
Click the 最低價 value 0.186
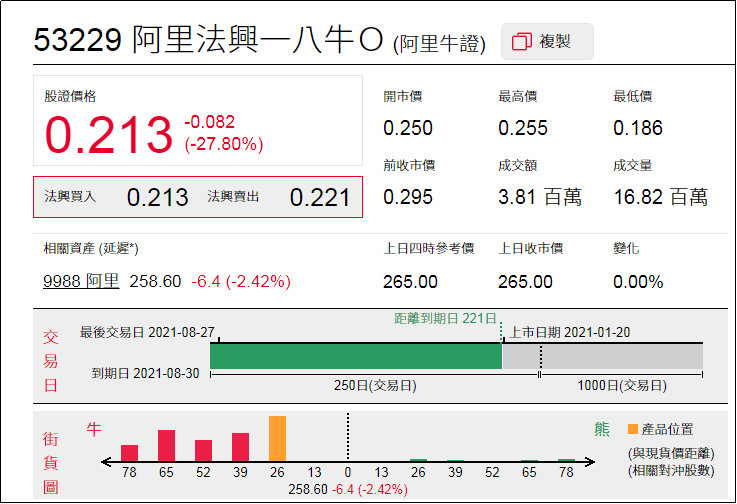tap(638, 128)
